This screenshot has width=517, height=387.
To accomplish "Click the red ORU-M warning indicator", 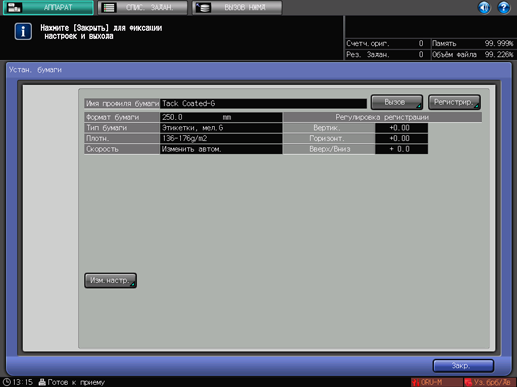I will pos(436,382).
